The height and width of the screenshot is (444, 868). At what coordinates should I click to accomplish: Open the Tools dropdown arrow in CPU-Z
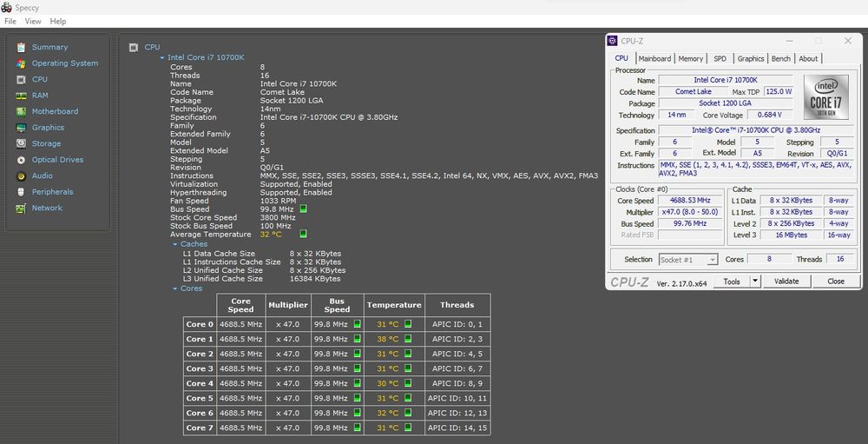pos(755,282)
